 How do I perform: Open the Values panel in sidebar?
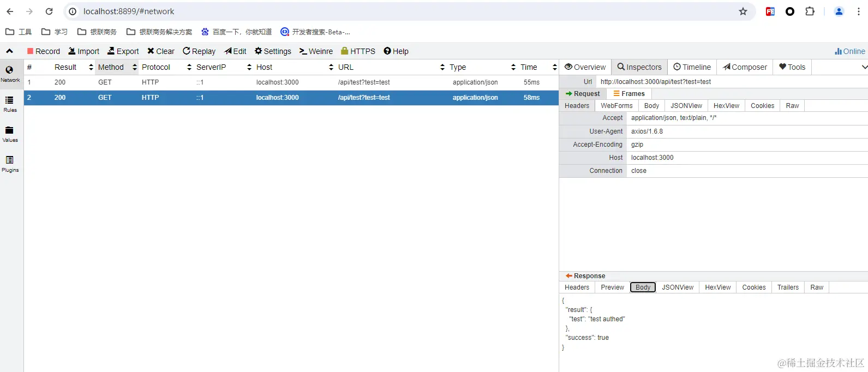point(10,134)
